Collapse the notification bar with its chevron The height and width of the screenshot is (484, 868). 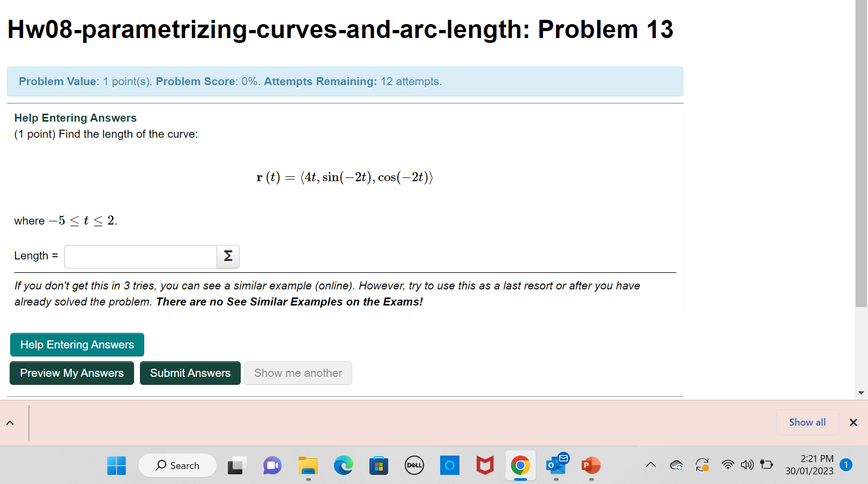click(10, 423)
